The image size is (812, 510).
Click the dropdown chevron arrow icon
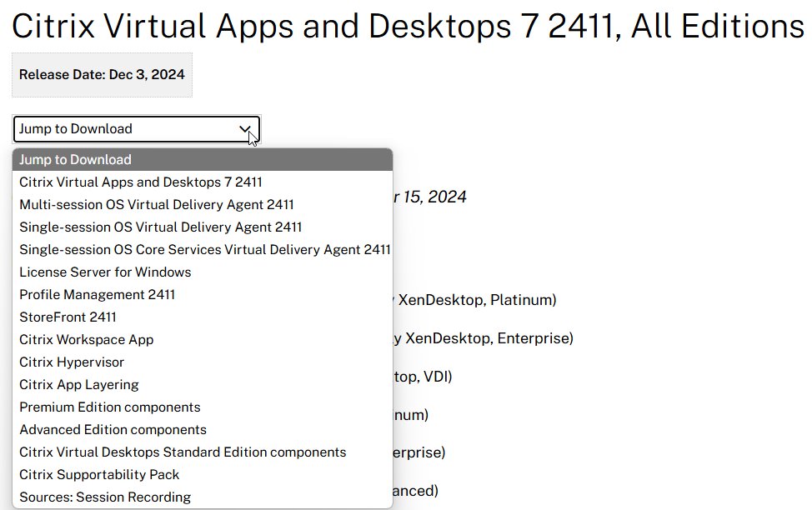246,130
